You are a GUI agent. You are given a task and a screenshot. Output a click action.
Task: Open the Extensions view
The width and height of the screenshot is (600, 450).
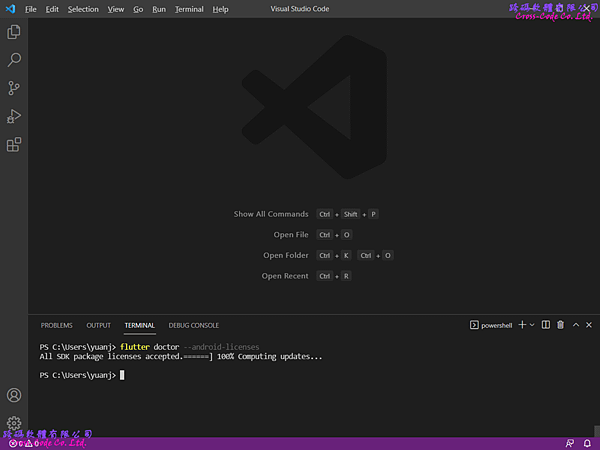click(x=14, y=144)
